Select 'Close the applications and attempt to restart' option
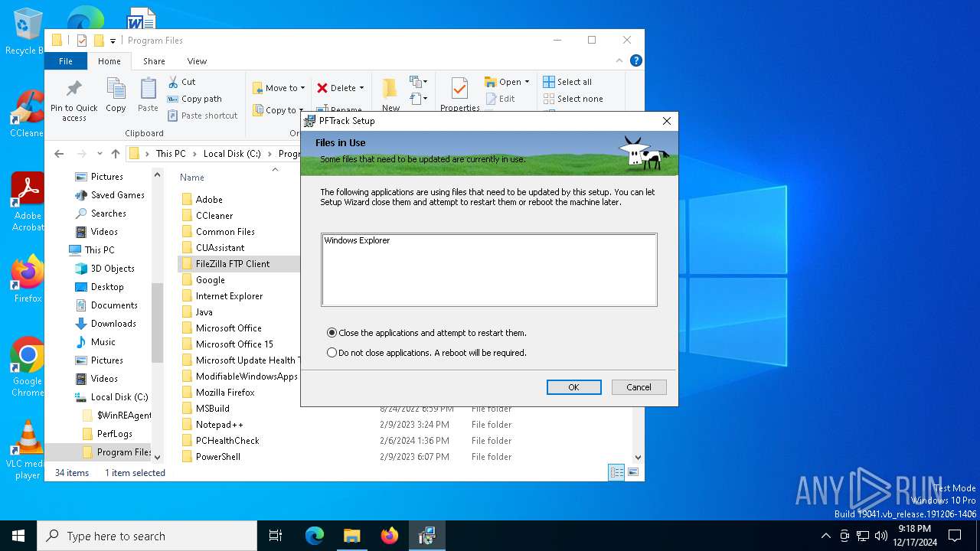The image size is (980, 551). [x=427, y=333]
